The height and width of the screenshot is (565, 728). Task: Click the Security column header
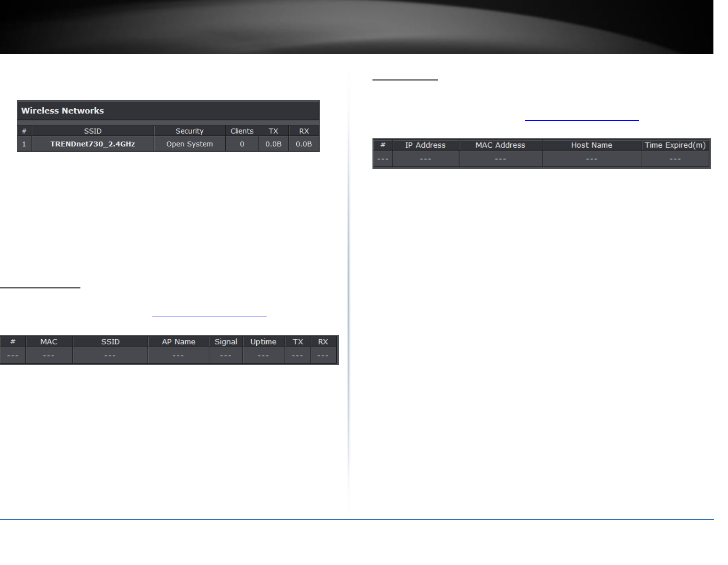[190, 131]
